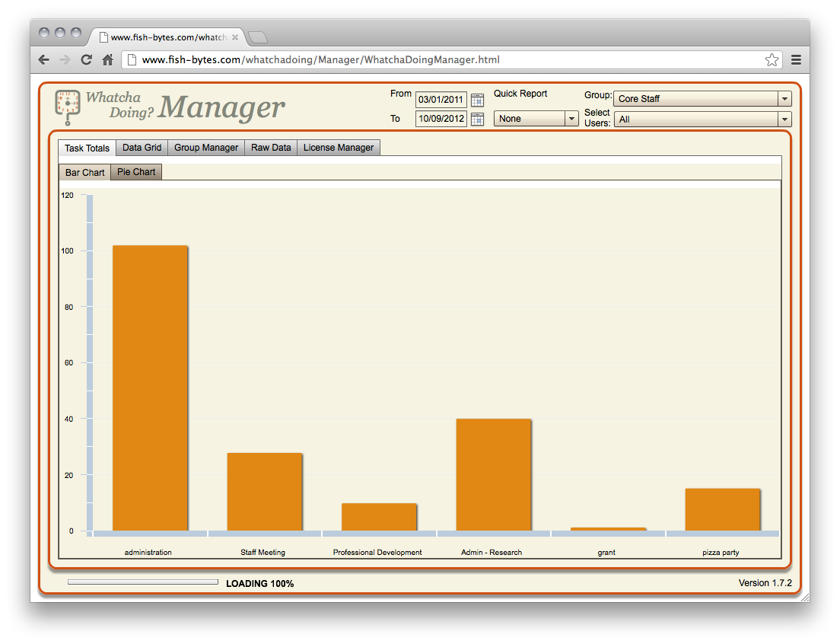Switch to the Data Grid tab

[142, 148]
